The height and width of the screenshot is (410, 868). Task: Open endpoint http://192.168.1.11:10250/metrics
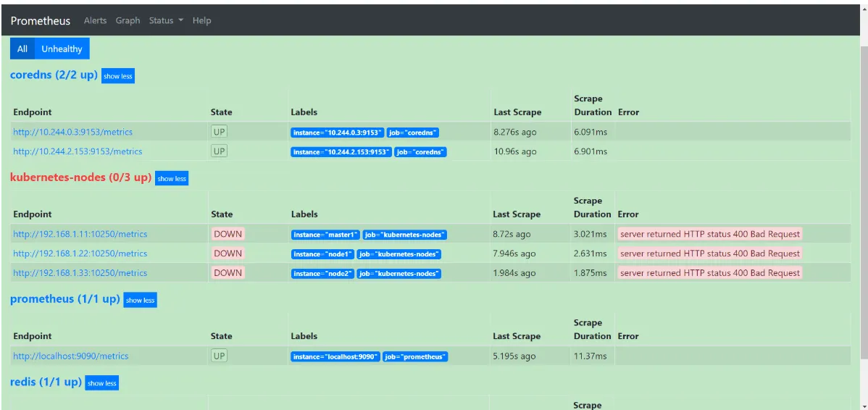coord(80,234)
